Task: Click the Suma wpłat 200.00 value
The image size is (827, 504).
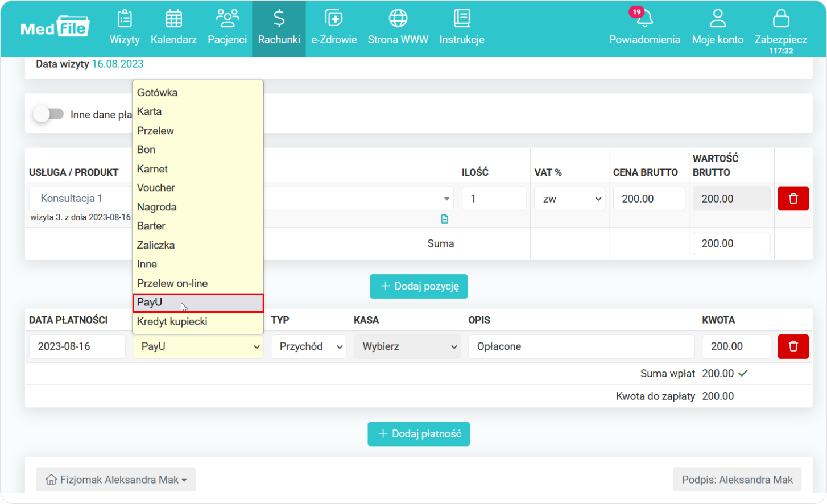Action: 718,374
